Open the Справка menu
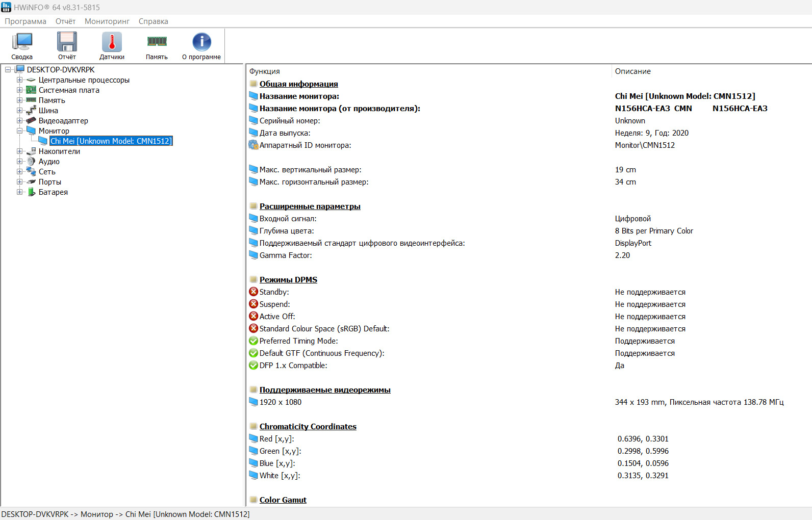812x520 pixels. (153, 21)
